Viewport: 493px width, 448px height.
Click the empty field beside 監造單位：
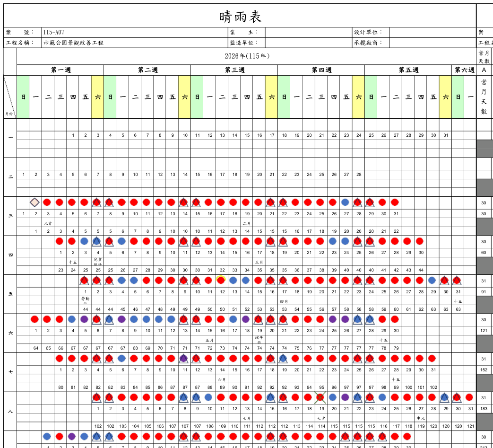tap(309, 43)
